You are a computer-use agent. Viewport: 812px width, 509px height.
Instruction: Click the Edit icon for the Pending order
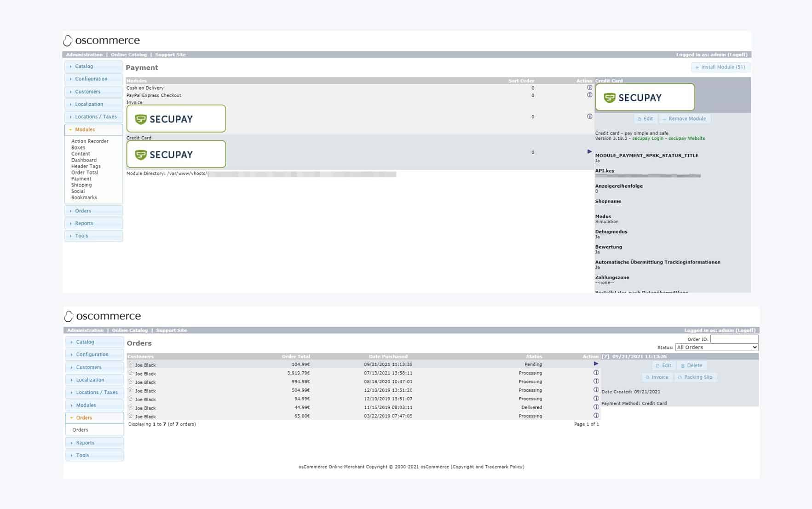[x=664, y=365]
